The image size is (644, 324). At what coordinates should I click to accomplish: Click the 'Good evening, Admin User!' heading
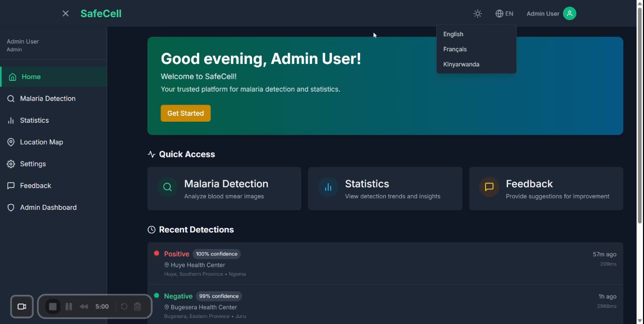click(x=261, y=59)
